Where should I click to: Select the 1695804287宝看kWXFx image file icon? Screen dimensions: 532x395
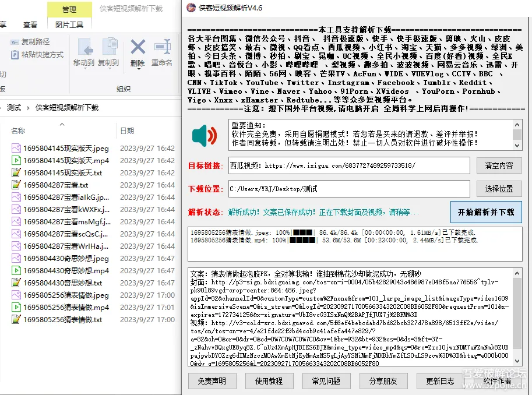[x=16, y=209]
